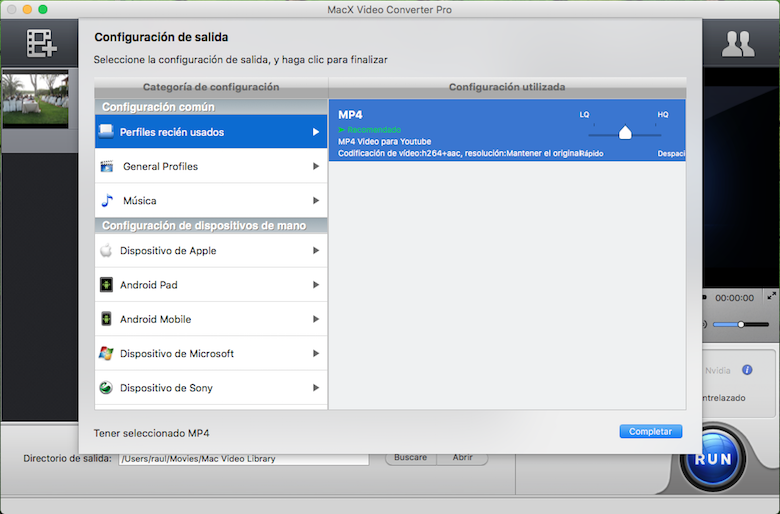This screenshot has height=514, width=780.
Task: Click the Microsoft Windows logo icon
Action: pos(106,353)
